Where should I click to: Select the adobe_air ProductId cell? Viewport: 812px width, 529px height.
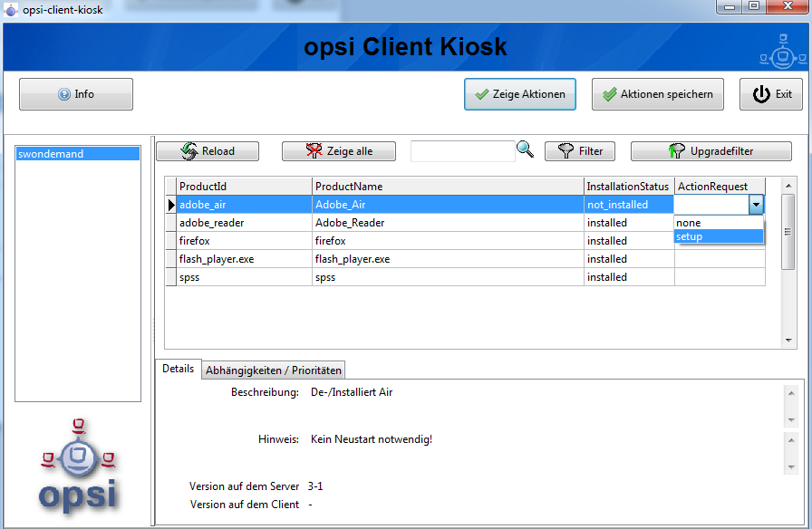click(244, 205)
